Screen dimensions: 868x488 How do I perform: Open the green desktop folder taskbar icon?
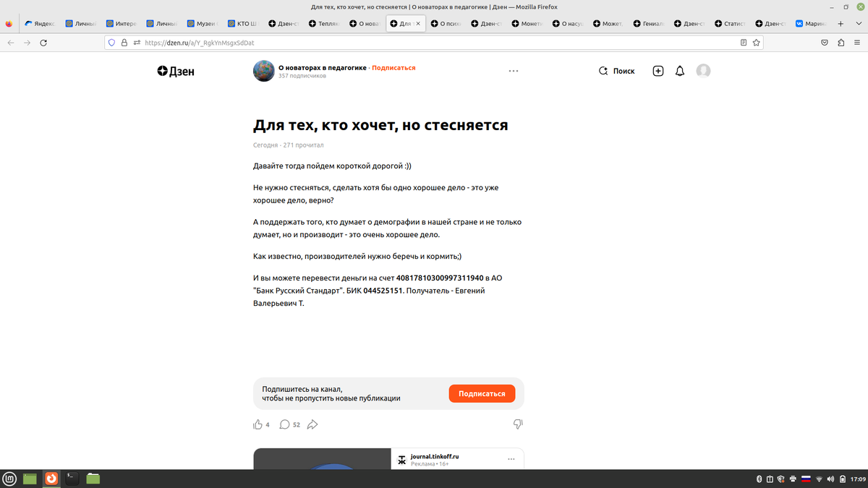pyautogui.click(x=30, y=478)
